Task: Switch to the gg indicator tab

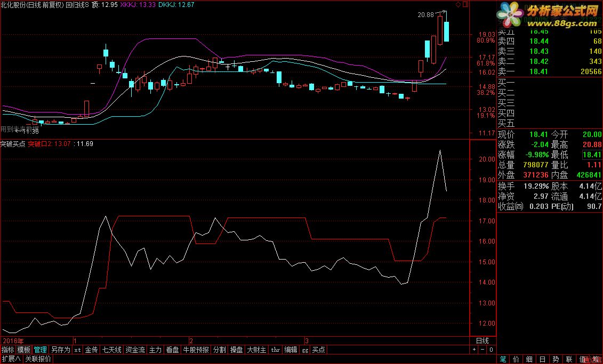Action: click(x=305, y=350)
